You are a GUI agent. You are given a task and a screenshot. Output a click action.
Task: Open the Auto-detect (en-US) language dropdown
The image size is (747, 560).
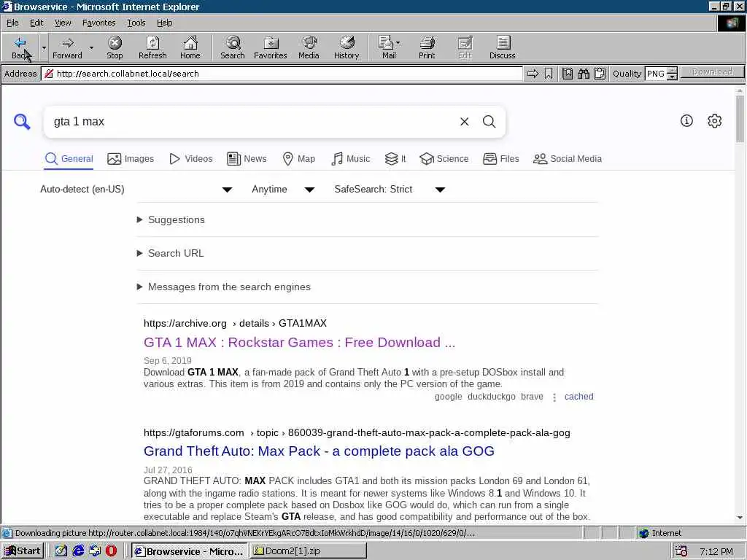point(136,189)
